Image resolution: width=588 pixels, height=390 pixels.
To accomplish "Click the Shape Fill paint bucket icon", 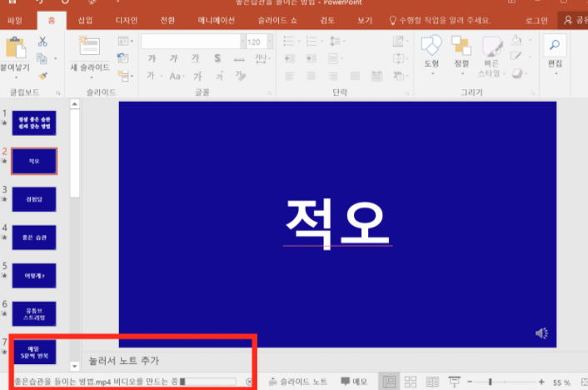I will 516,39.
